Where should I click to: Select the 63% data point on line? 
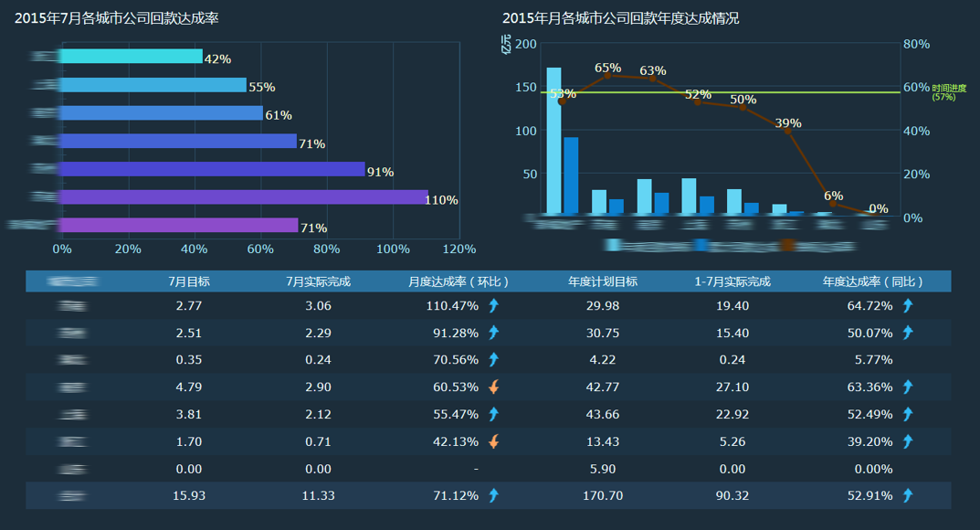652,79
